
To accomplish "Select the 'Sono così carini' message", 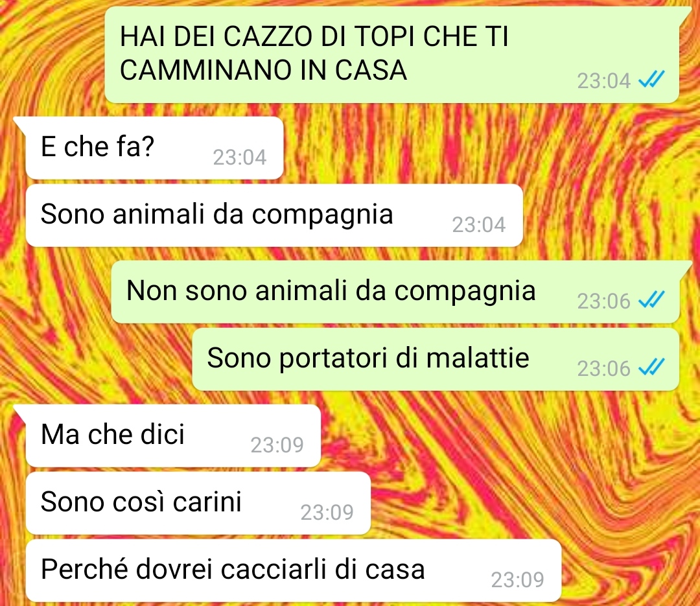I will pos(198,504).
